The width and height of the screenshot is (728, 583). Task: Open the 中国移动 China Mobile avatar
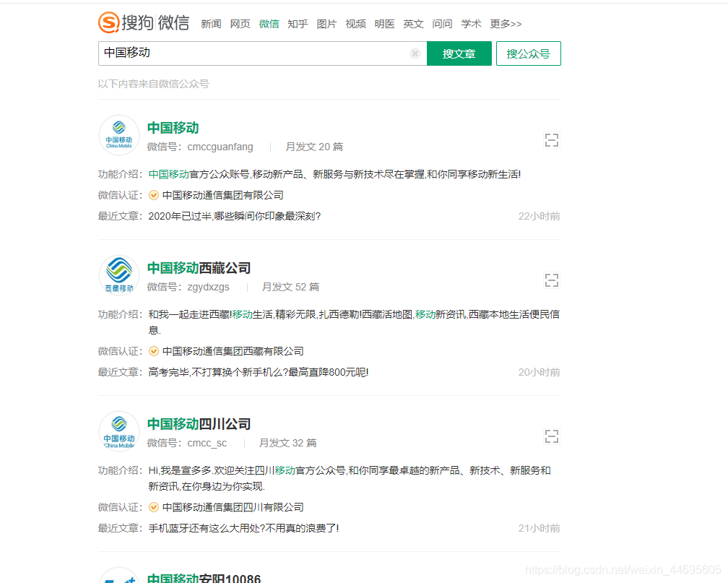[x=119, y=135]
